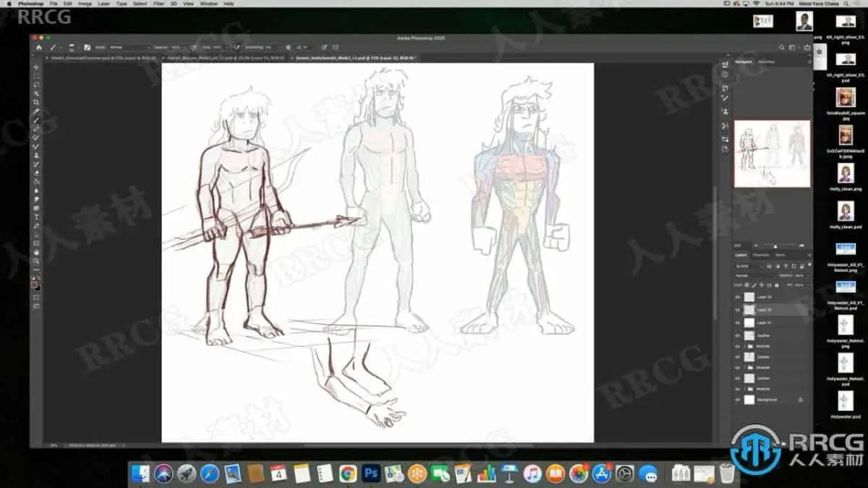Hide Layer 52 using its eye icon
The width and height of the screenshot is (868, 488).
738,309
